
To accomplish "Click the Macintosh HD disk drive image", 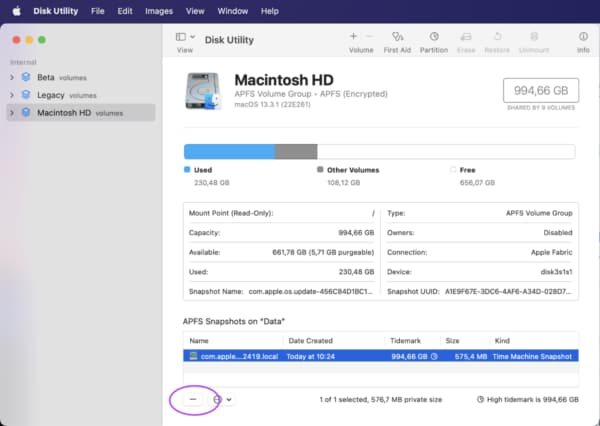I will [x=203, y=91].
